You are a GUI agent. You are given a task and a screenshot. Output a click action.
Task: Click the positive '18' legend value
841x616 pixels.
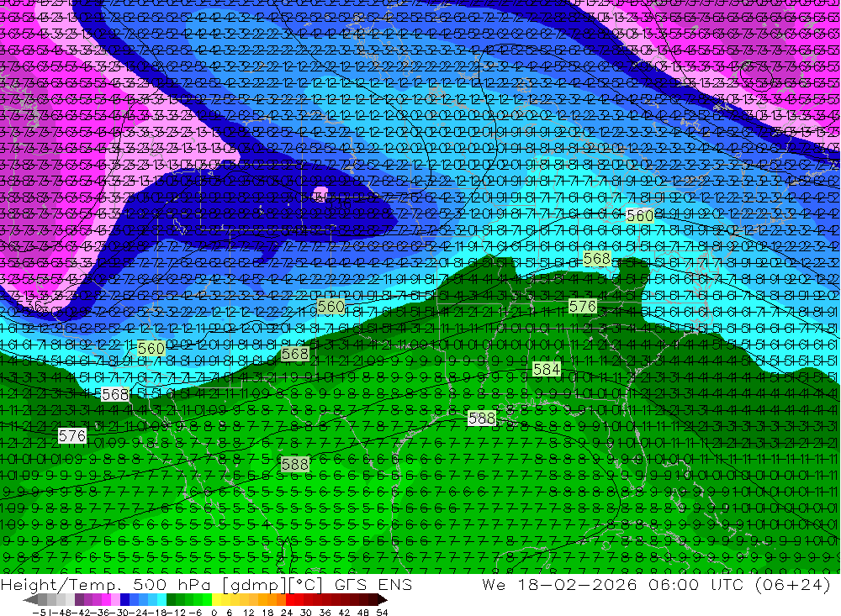click(267, 613)
